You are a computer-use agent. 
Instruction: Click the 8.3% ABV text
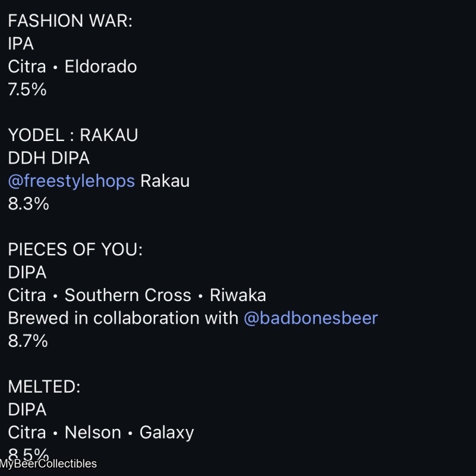28,203
